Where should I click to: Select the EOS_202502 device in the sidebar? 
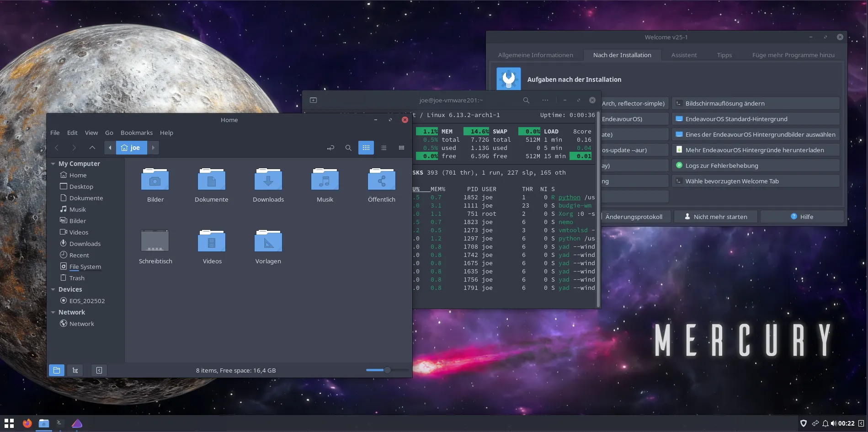click(82, 301)
